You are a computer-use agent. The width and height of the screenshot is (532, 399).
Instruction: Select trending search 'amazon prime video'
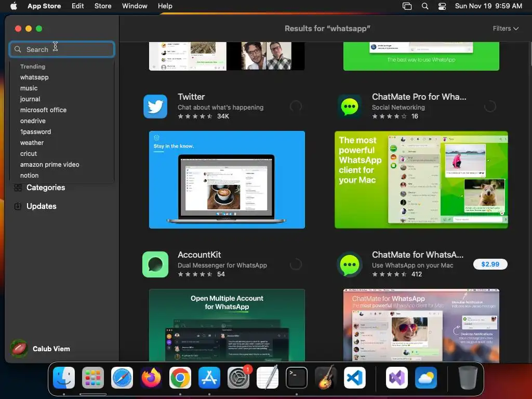pyautogui.click(x=49, y=165)
